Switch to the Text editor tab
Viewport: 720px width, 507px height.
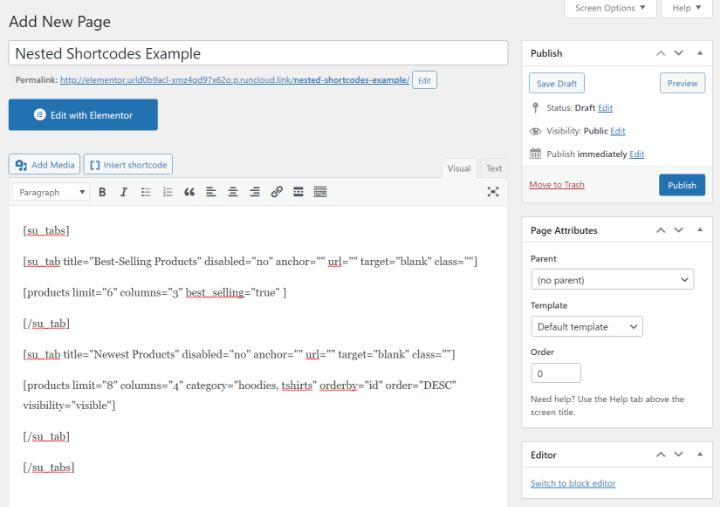tap(494, 169)
